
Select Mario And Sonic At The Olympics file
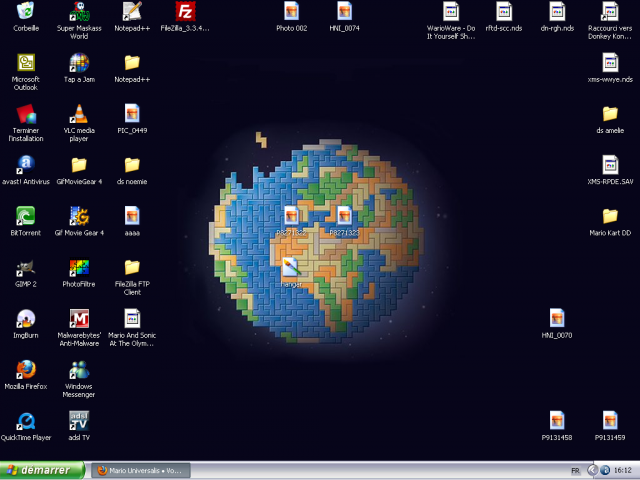132,318
